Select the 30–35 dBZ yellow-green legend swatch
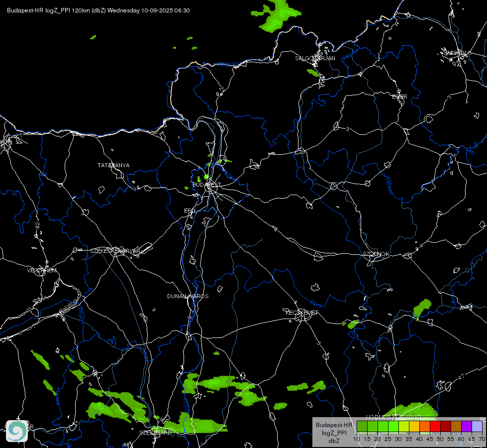 [404, 426]
